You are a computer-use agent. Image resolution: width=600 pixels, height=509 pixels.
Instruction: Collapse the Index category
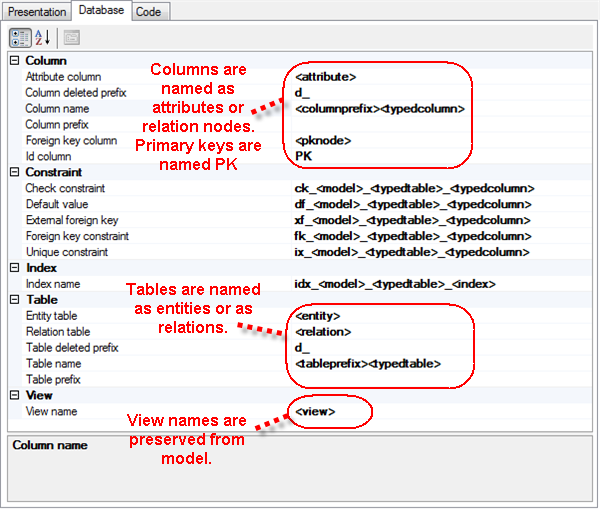tap(14, 268)
